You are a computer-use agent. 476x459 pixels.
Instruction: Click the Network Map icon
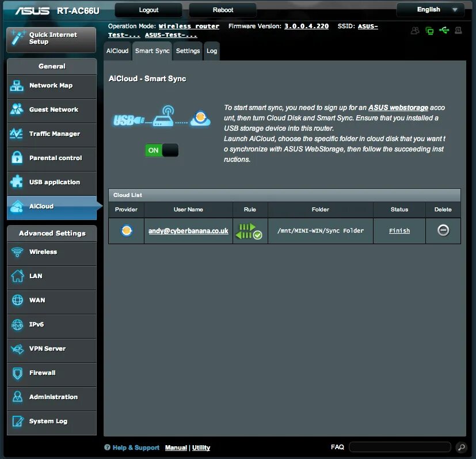17,86
